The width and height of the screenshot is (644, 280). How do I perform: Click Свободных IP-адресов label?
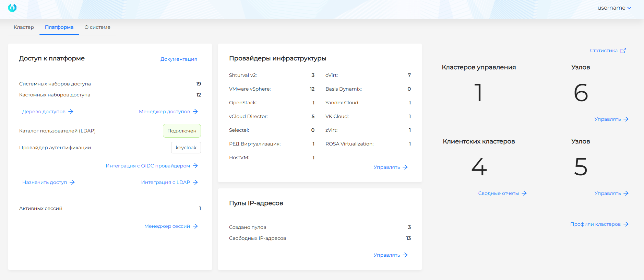tap(258, 238)
